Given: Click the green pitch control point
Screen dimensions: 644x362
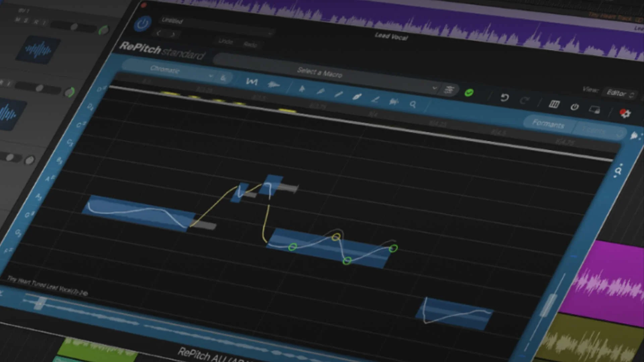Looking at the screenshot, I should pos(292,247).
